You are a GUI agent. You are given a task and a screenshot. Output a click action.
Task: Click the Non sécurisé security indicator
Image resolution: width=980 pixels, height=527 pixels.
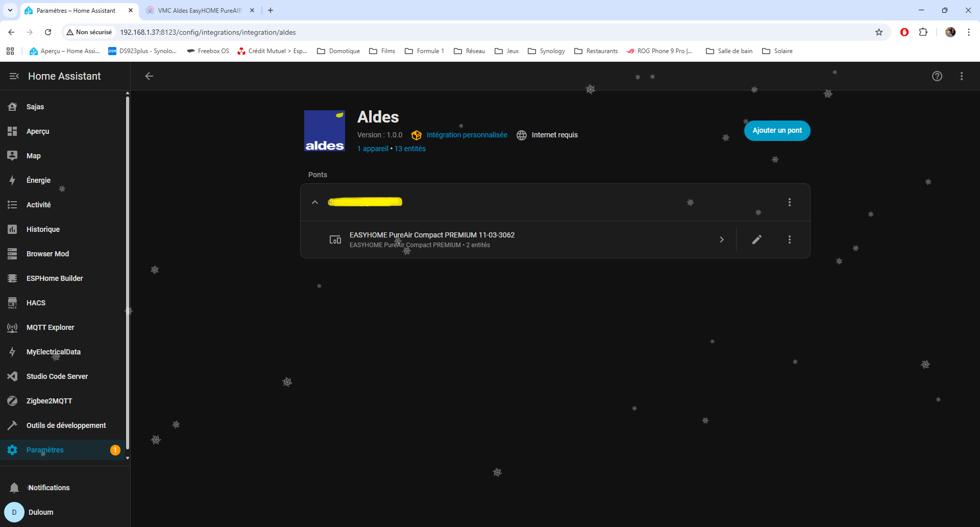[x=89, y=32]
